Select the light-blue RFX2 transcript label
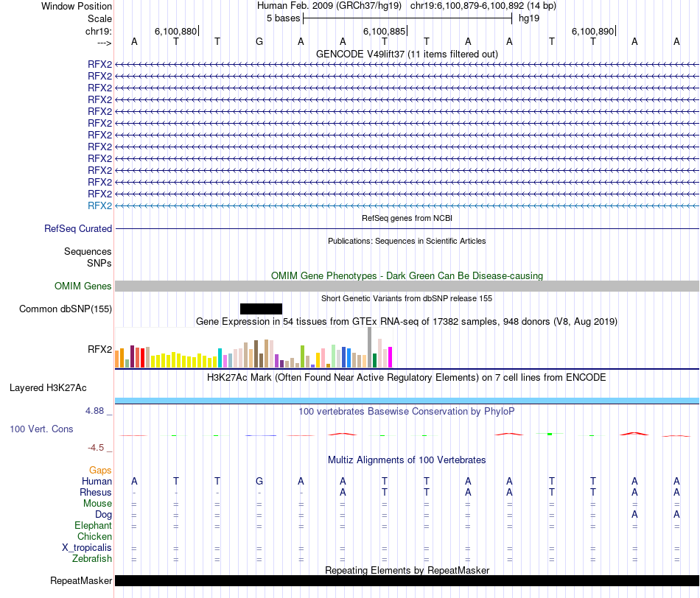 pyautogui.click(x=99, y=205)
